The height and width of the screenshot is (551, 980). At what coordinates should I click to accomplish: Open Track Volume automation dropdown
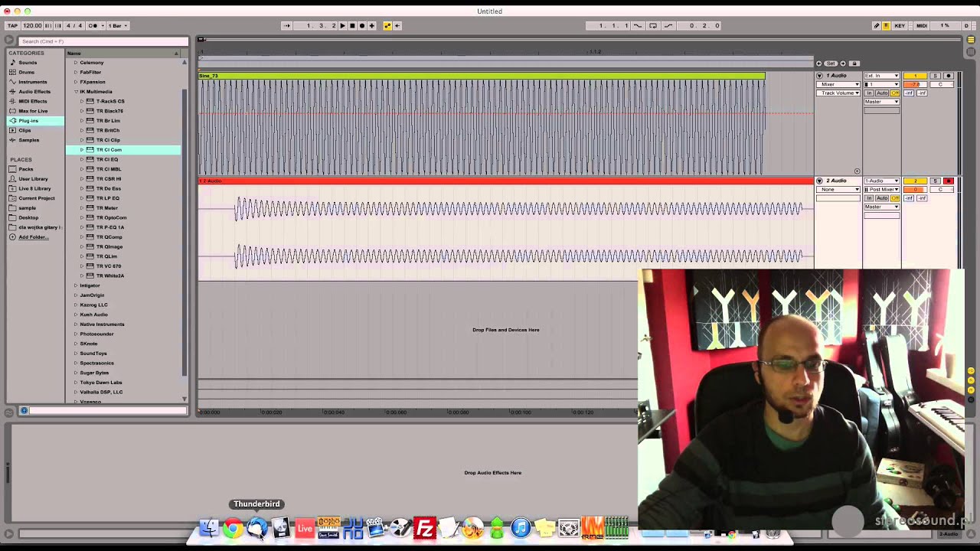(x=838, y=93)
